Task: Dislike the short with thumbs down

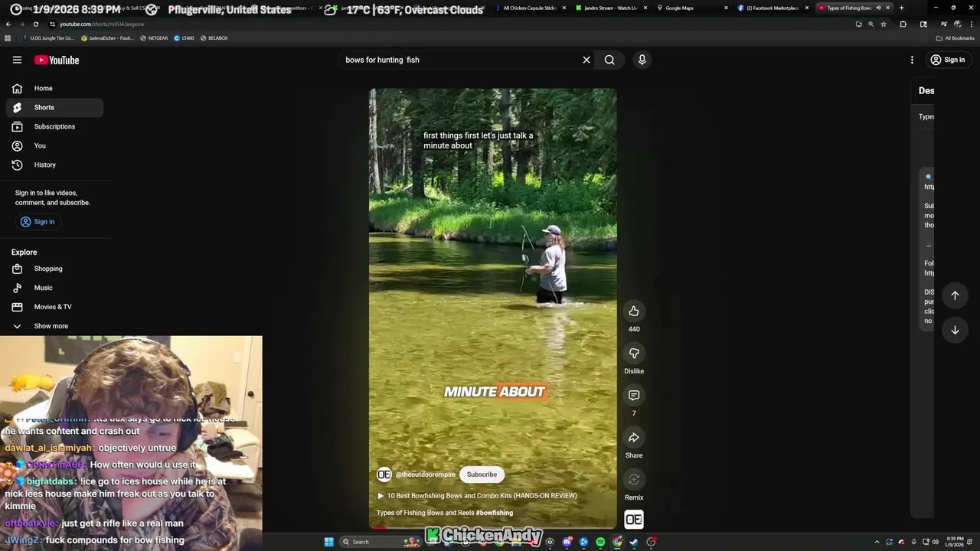Action: 634,353
